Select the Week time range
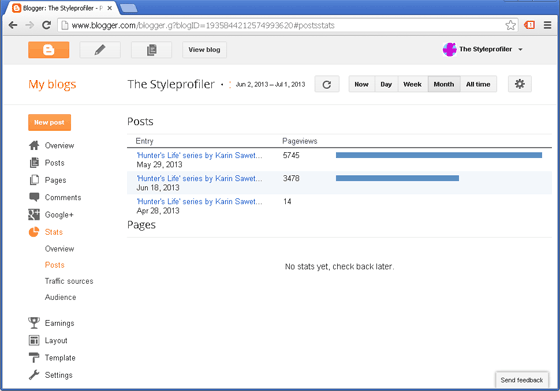 click(412, 84)
